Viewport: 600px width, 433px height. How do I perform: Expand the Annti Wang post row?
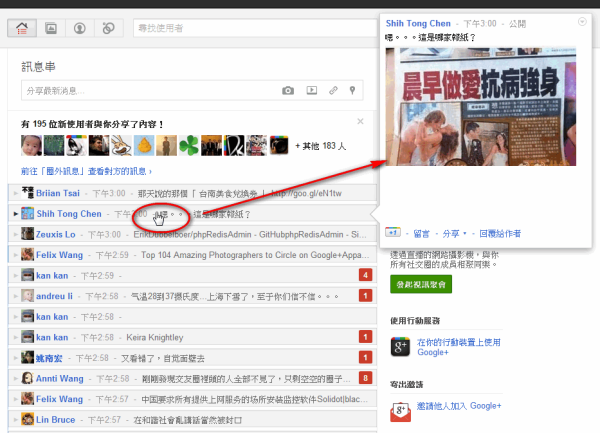(x=192, y=379)
